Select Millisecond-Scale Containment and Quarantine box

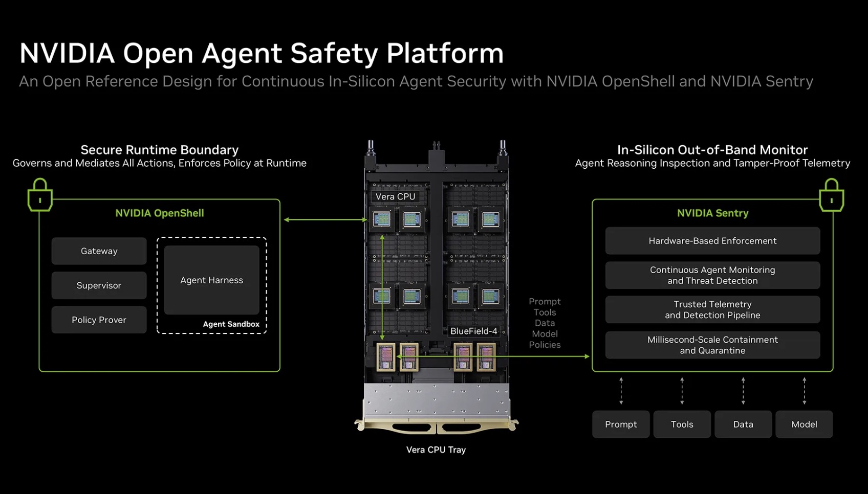712,345
